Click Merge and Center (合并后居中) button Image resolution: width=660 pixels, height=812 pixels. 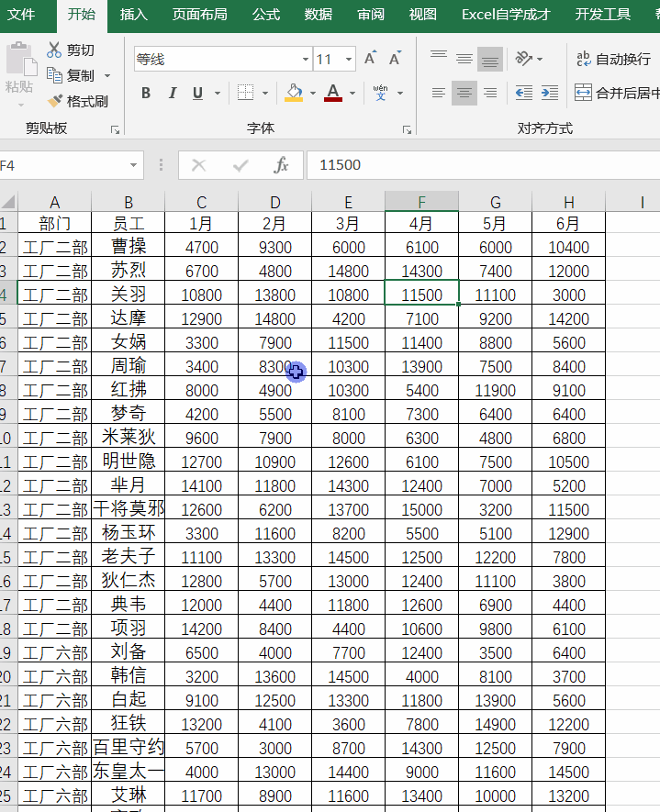[x=617, y=94]
